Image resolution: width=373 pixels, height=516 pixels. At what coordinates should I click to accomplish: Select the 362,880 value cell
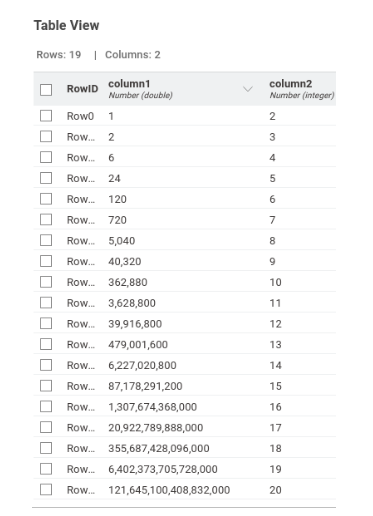tap(128, 282)
